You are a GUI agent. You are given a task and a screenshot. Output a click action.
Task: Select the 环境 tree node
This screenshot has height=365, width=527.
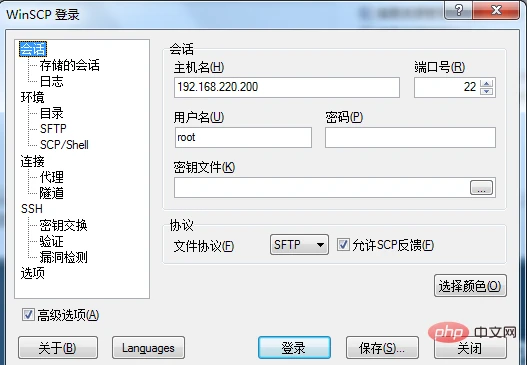pyautogui.click(x=33, y=97)
